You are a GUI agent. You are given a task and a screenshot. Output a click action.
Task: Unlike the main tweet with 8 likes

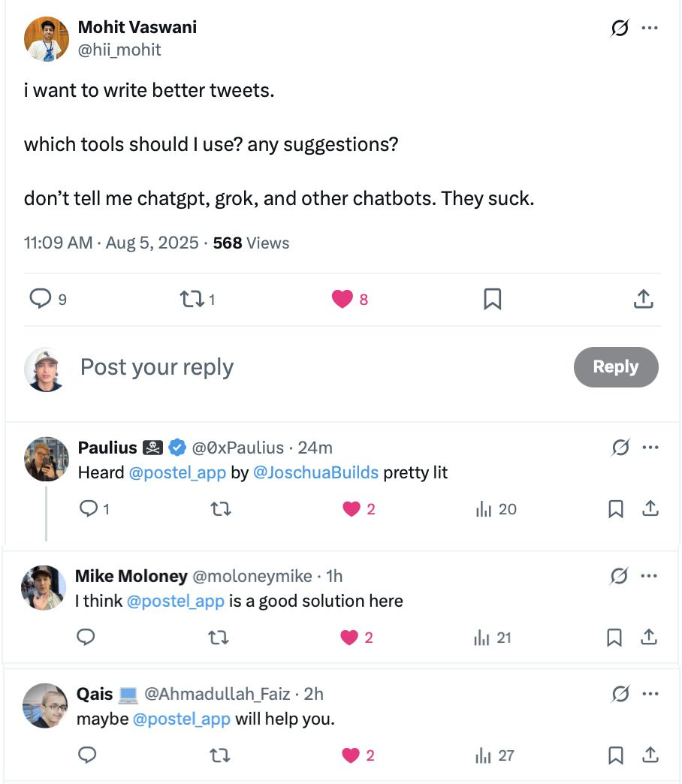click(x=343, y=299)
